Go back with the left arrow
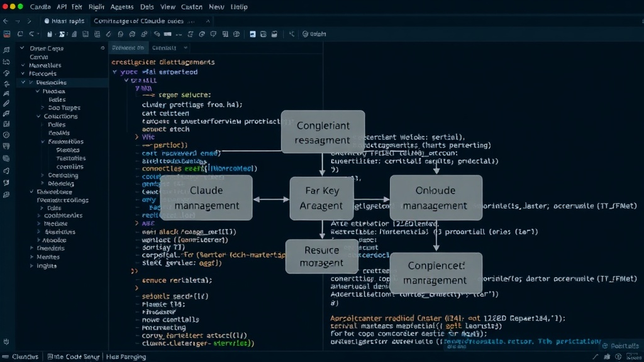The height and width of the screenshot is (362, 644). (5, 21)
